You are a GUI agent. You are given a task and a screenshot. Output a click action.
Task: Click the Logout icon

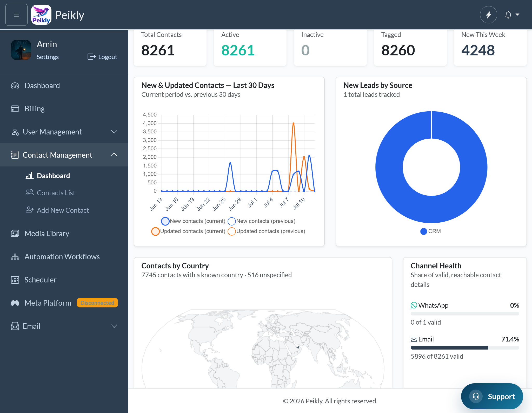[x=91, y=57]
